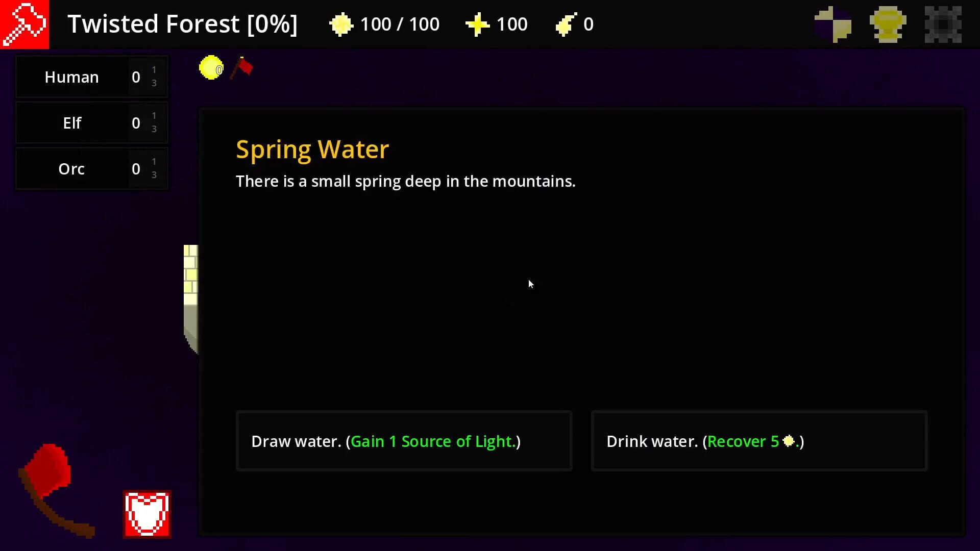
Task: Choose Draw water to gain Source of Light
Action: coord(403,441)
